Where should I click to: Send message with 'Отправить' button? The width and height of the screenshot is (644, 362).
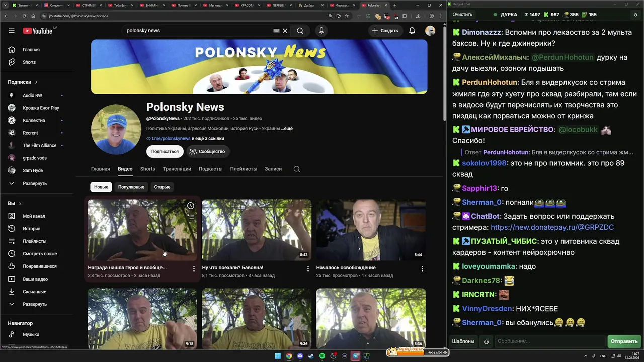[624, 341]
